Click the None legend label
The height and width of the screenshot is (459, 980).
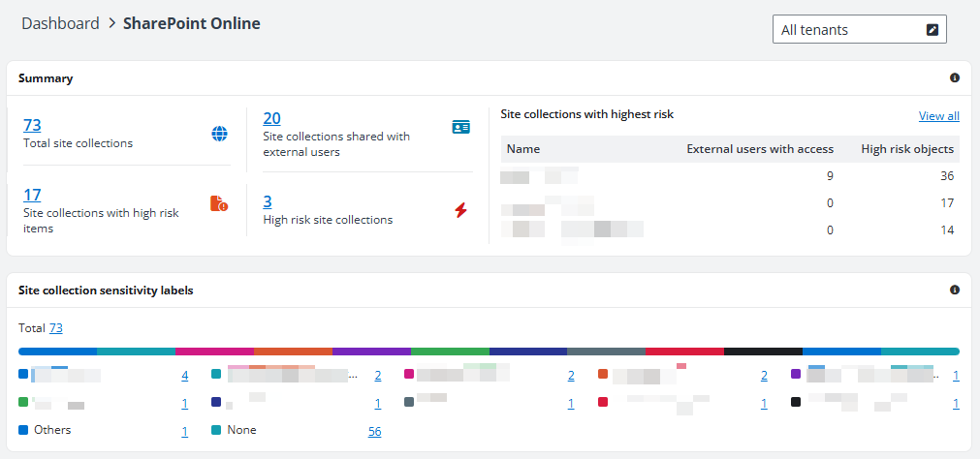[241, 430]
